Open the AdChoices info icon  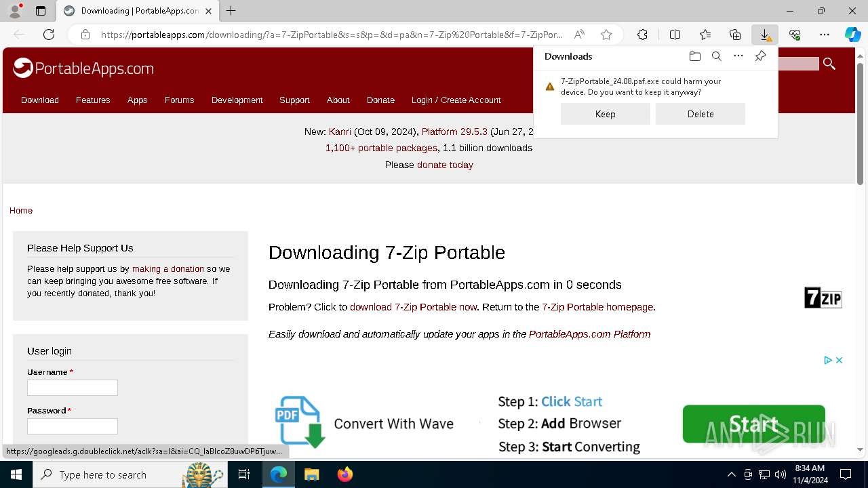828,360
